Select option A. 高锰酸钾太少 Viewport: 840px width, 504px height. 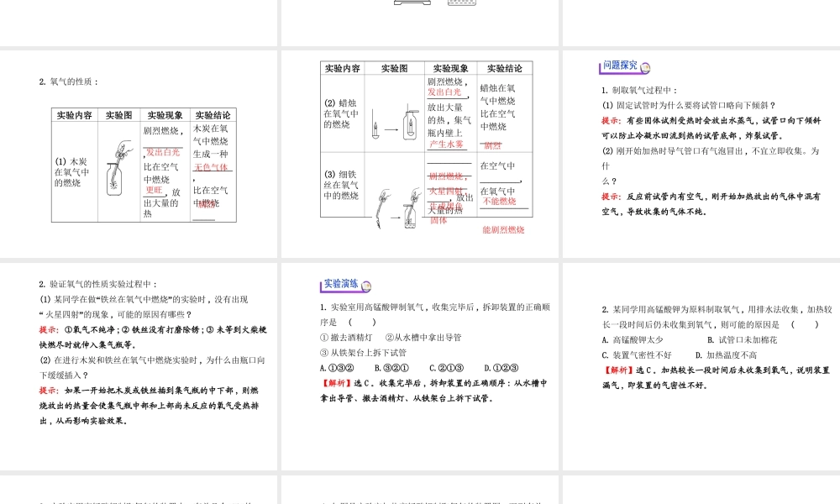[633, 339]
